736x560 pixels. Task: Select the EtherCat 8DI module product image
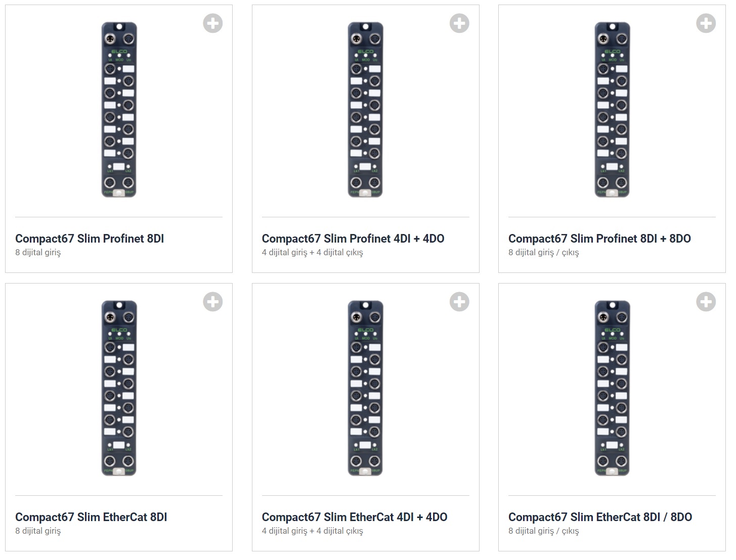(119, 388)
